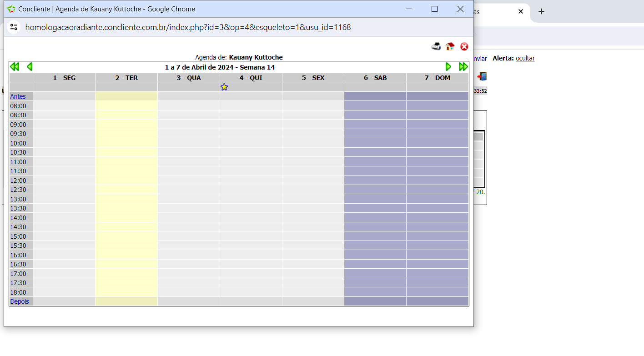Screen dimensions: 644x356
Task: Advance to next week with single right arrow
Action: [448, 67]
